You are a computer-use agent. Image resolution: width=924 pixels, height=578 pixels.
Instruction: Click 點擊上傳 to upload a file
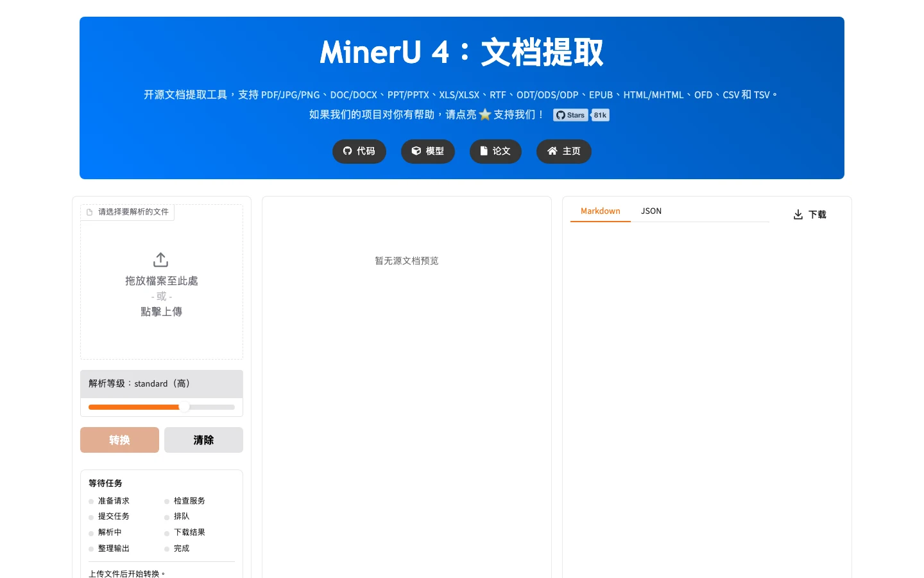pyautogui.click(x=161, y=311)
